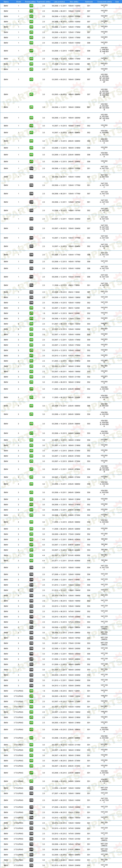This screenshot has width=122, height=868.
Task: Click petrol icon in 110kW / 150KM E91 Touring row
Action: pos(31,696)
